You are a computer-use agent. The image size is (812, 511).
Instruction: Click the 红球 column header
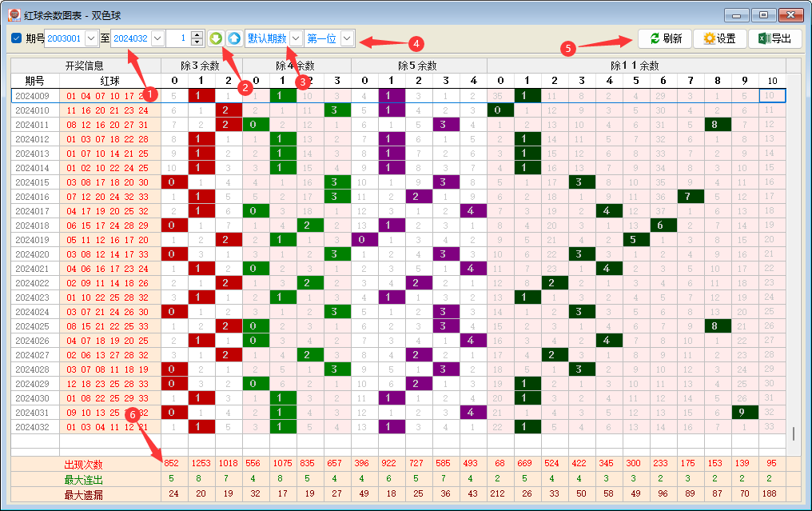click(x=110, y=81)
